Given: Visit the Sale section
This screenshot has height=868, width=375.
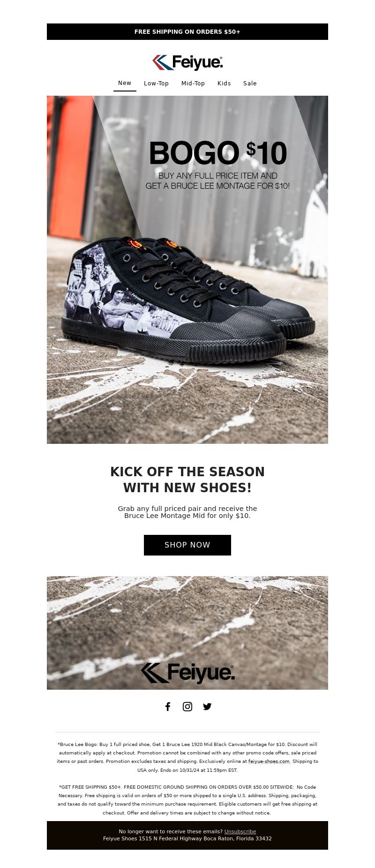Looking at the screenshot, I should pyautogui.click(x=250, y=84).
